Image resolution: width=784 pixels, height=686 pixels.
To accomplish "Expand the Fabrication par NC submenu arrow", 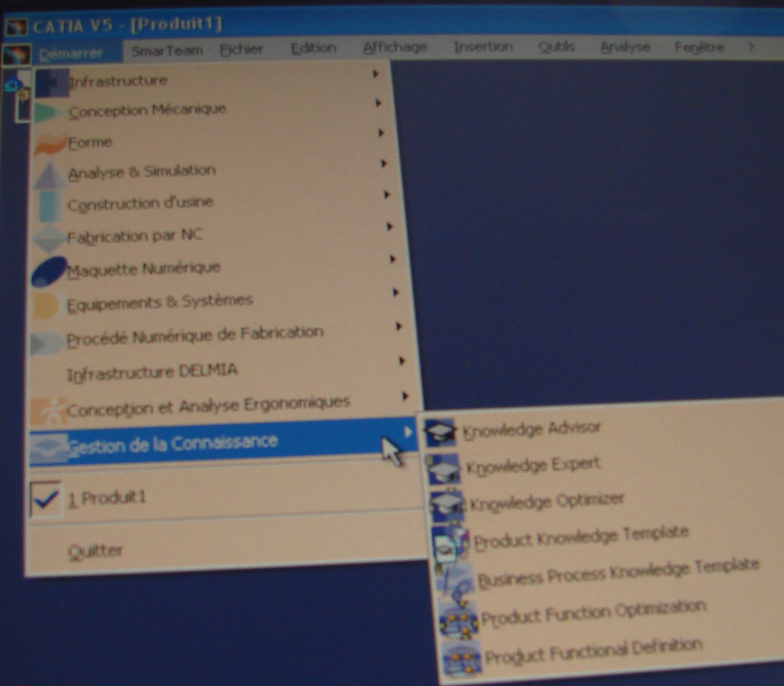I will pos(389,227).
